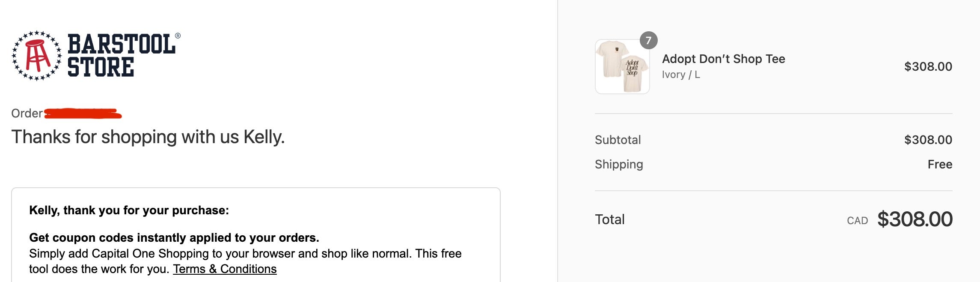Click the Total label

coord(610,219)
